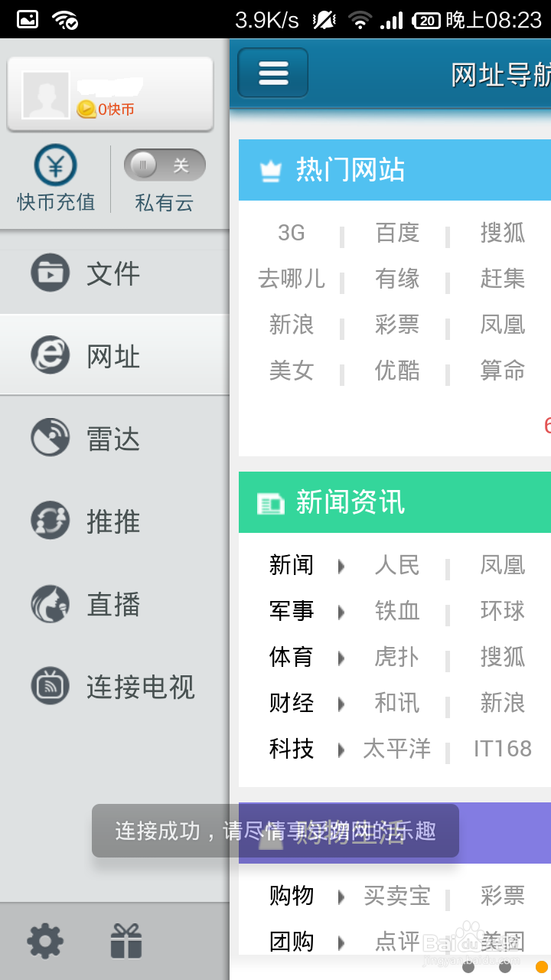Select the 军事 category label
551x980 pixels.
click(292, 611)
